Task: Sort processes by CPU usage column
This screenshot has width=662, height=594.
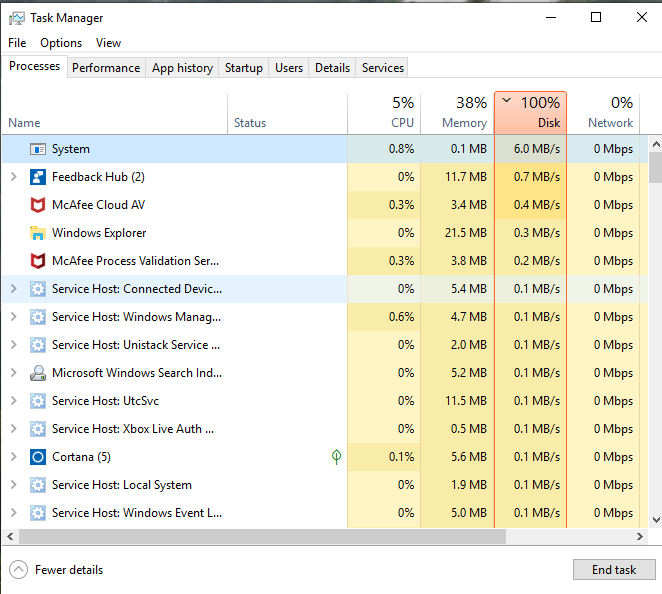Action: coord(384,113)
